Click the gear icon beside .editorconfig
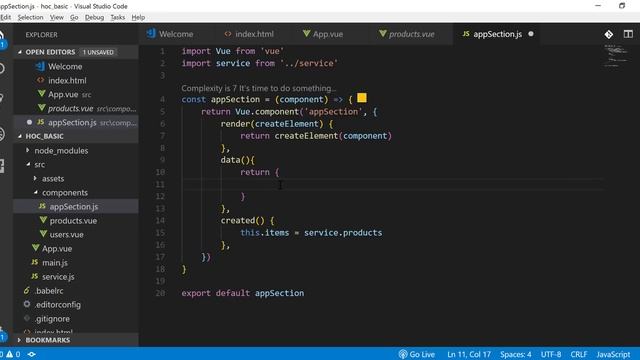This screenshot has height=360, width=640. (27, 304)
